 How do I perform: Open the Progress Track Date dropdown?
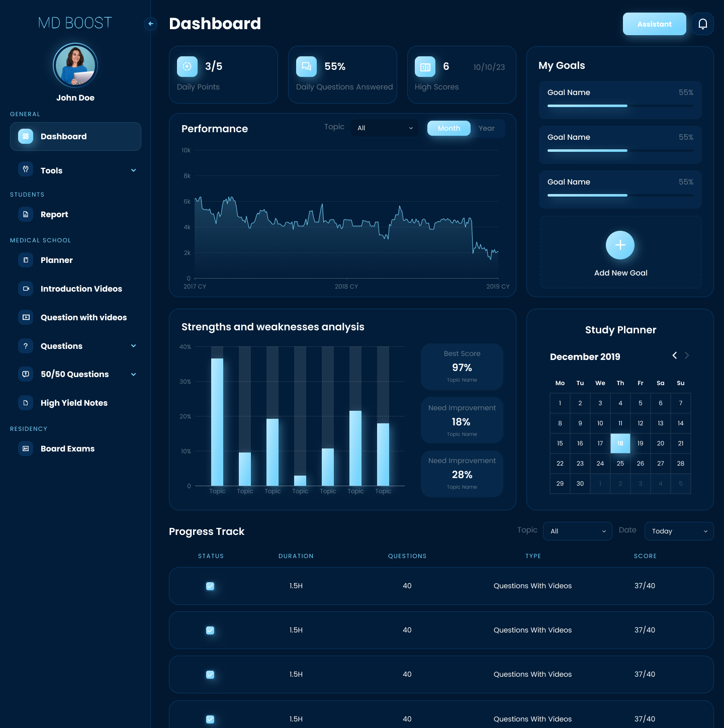(x=679, y=531)
